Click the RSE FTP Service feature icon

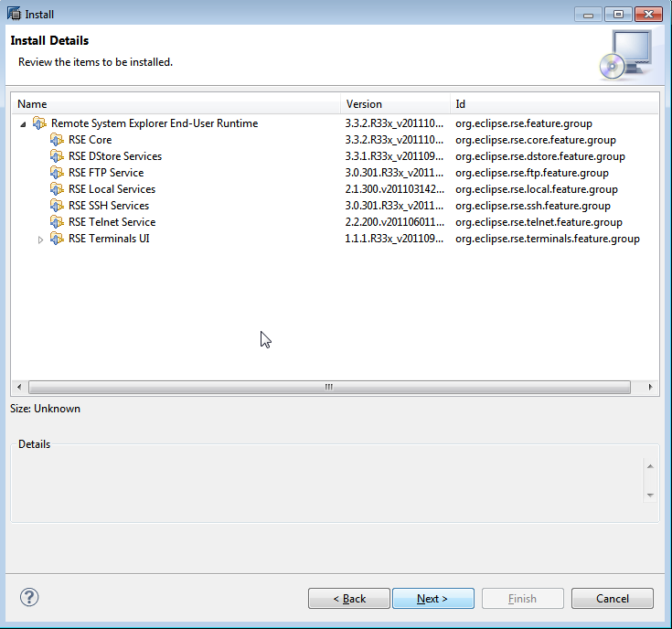coord(57,173)
